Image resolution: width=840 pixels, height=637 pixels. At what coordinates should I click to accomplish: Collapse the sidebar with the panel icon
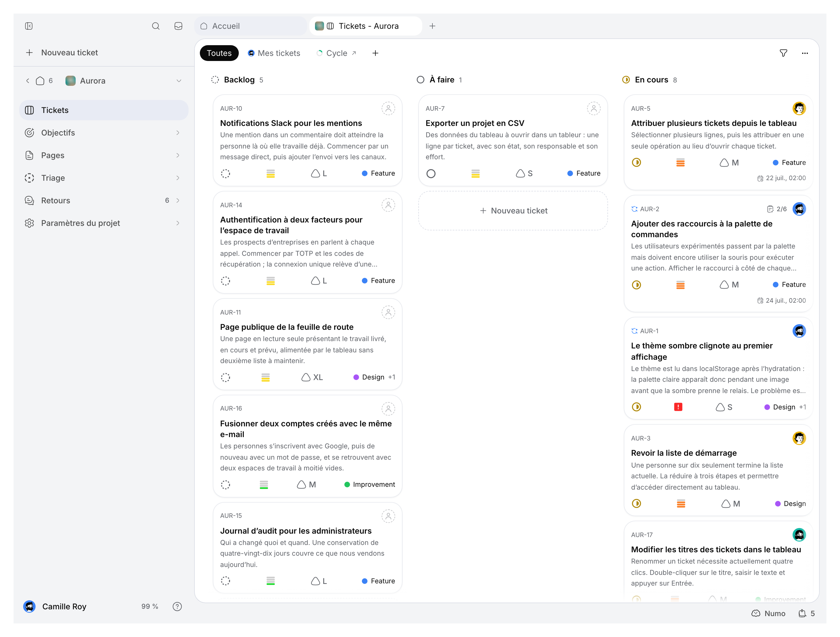tap(29, 26)
